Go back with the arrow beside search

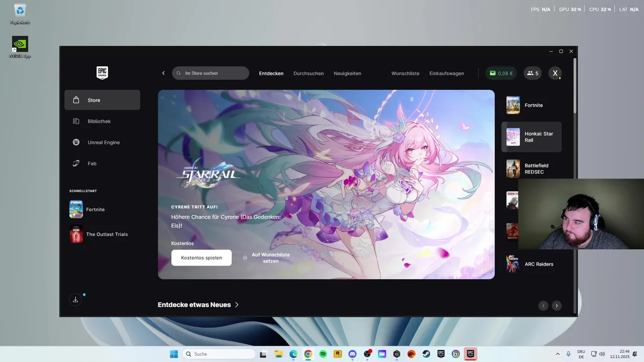pyautogui.click(x=164, y=73)
